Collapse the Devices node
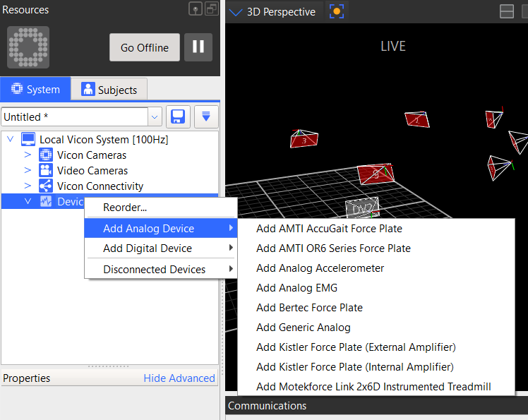Viewport: 528px width, 420px height. [x=28, y=201]
